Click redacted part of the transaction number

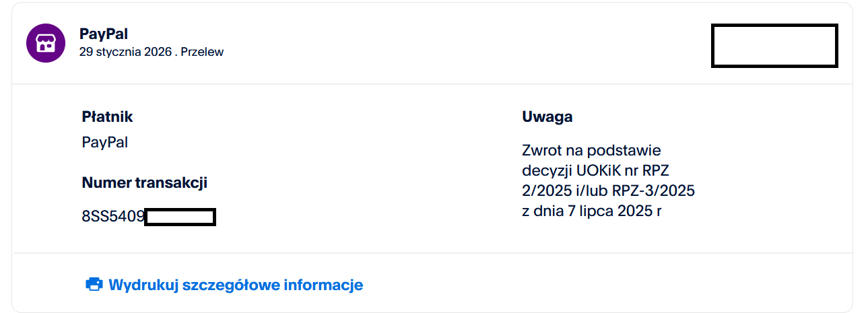(x=180, y=217)
